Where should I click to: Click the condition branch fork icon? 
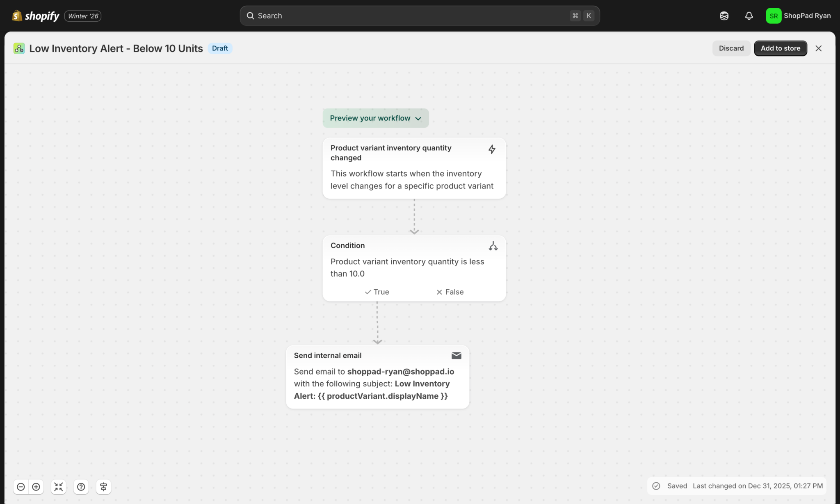pos(493,246)
